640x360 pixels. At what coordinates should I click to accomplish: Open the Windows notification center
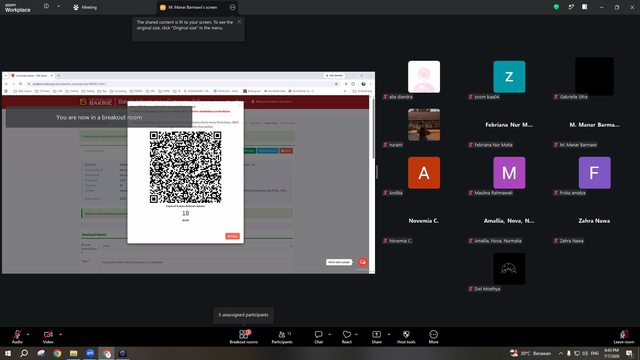click(x=629, y=353)
